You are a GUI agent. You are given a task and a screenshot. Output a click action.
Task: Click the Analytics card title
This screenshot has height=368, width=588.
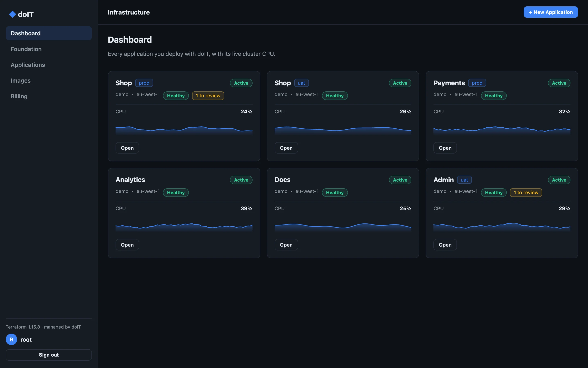(x=130, y=180)
